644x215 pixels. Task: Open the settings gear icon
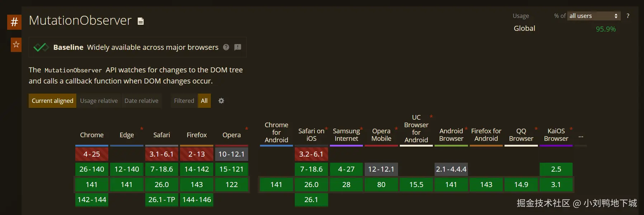pyautogui.click(x=221, y=101)
